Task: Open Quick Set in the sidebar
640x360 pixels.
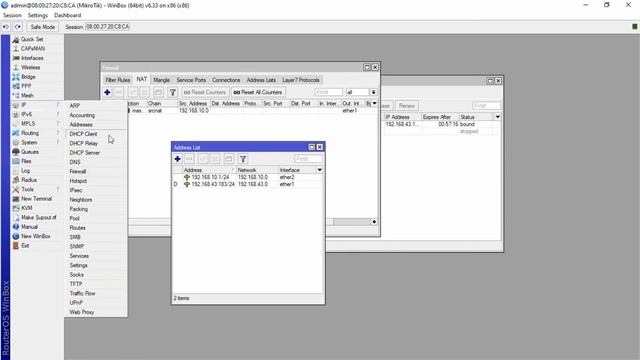Action: [x=32, y=39]
